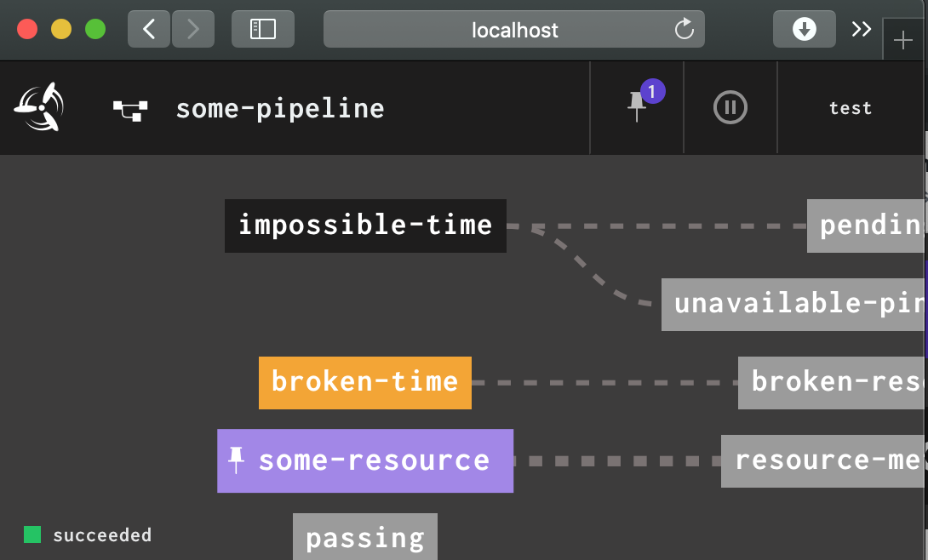Click the Concourse logo icon
The image size is (928, 560).
tap(40, 106)
